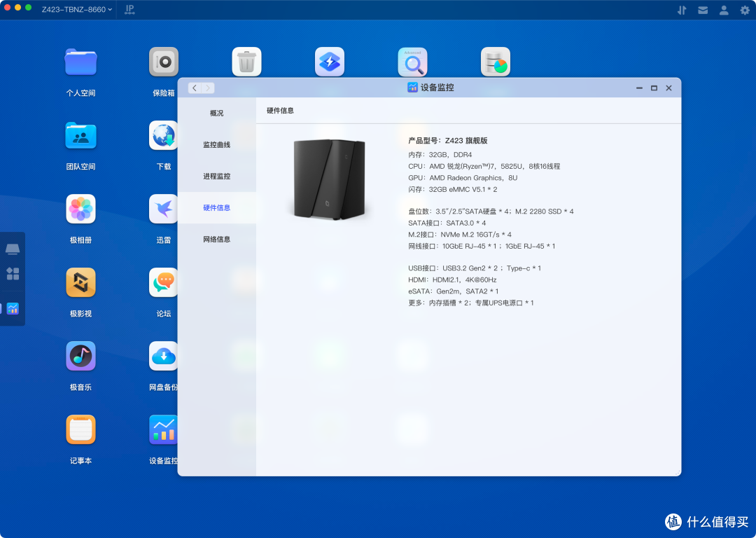
Task: Click the eSATA Gen2m line
Action: [453, 291]
